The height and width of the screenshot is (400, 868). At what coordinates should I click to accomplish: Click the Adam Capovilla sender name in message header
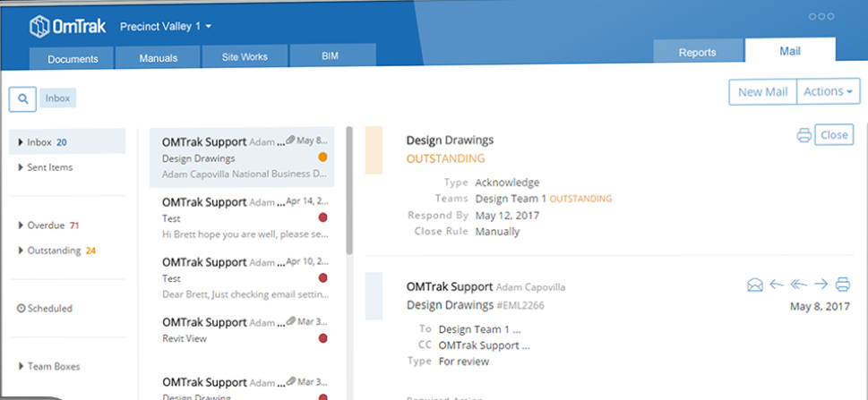pyautogui.click(x=531, y=287)
